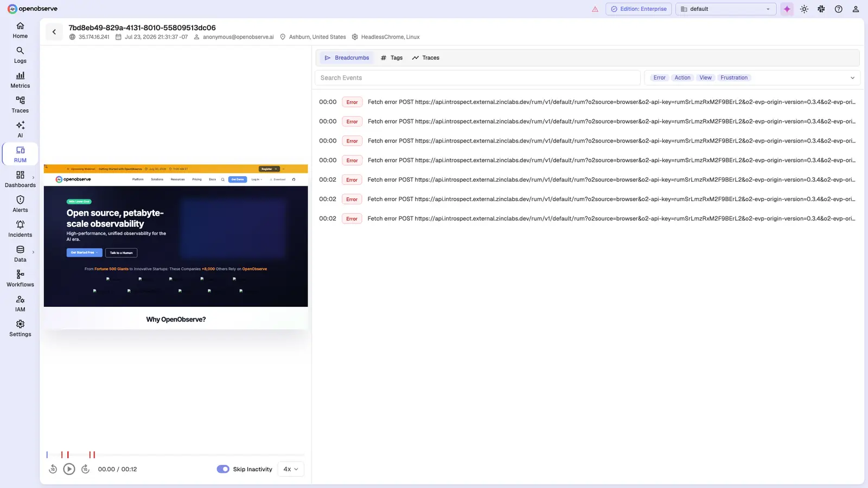Open the Alerts section

pos(20,204)
